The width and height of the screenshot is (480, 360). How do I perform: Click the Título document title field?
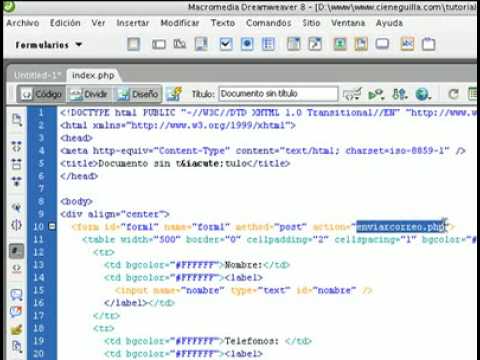coord(278,94)
